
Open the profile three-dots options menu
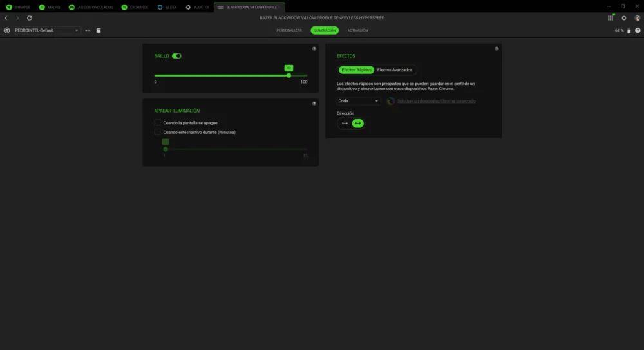pos(88,30)
